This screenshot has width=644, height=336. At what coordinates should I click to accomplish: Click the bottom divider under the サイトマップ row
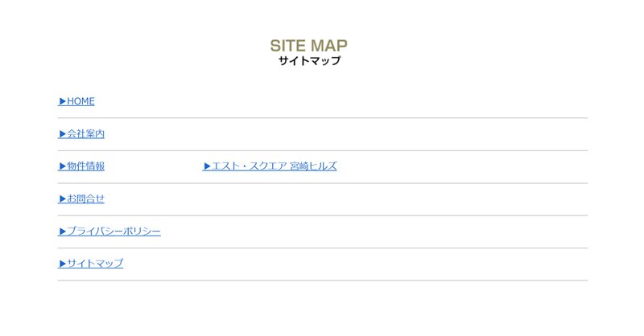322,281
